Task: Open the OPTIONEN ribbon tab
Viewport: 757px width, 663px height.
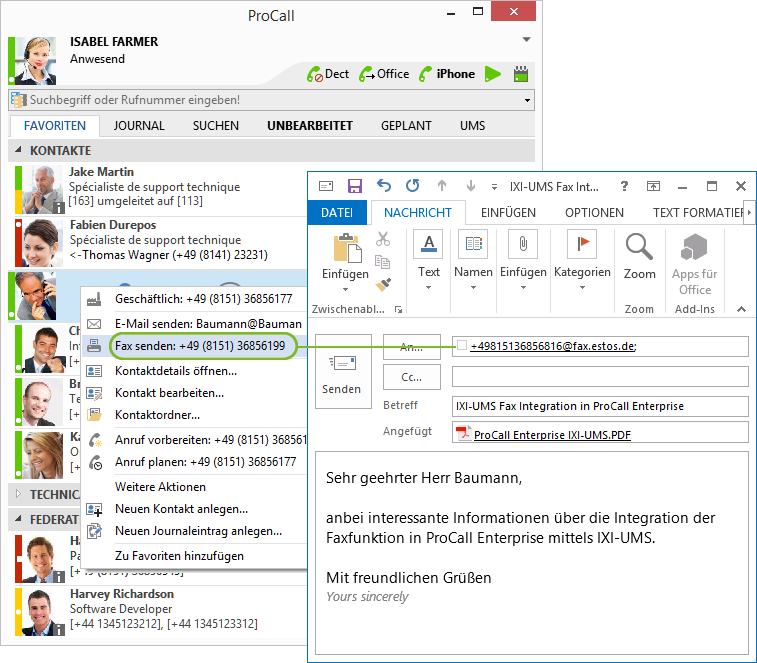Action: (x=594, y=213)
